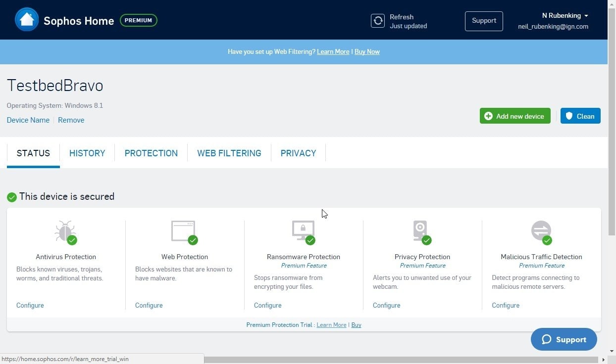Click the Sophos Home house logo icon
616x364 pixels.
[27, 20]
